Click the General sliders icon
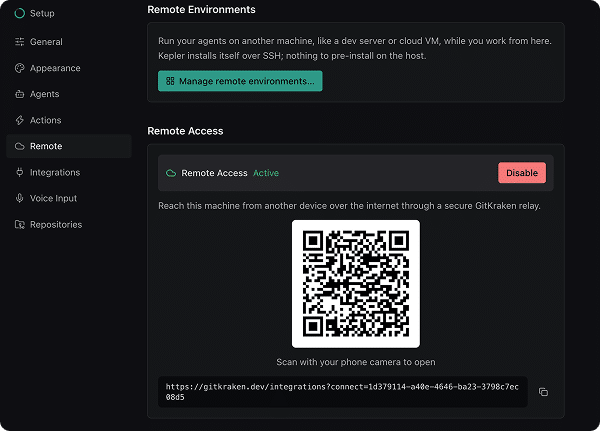The image size is (600, 431). 20,42
